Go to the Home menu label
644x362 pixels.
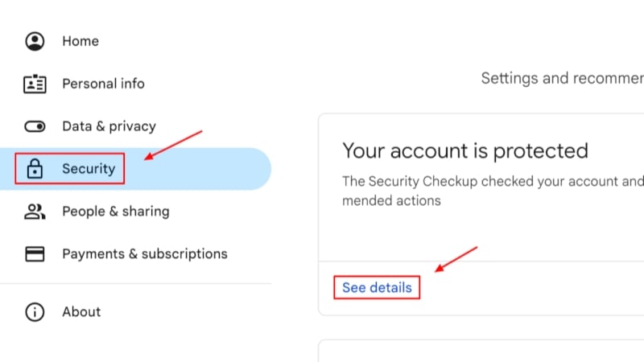80,41
